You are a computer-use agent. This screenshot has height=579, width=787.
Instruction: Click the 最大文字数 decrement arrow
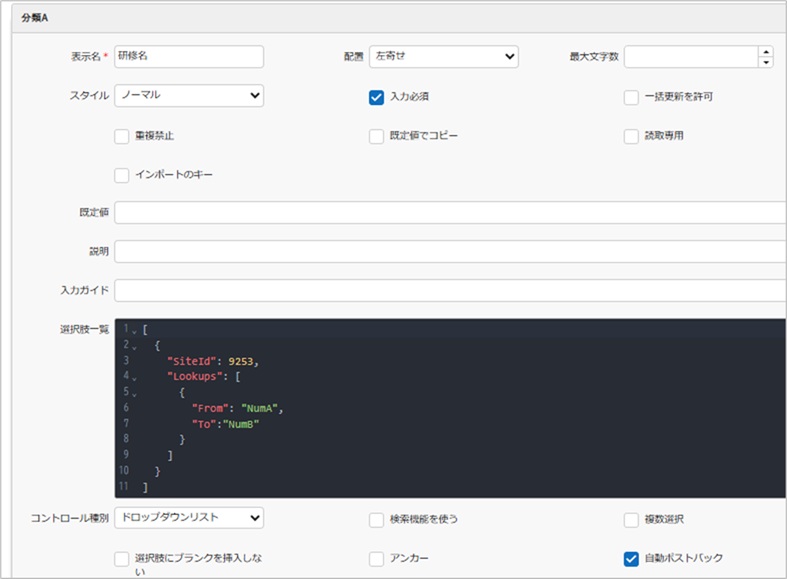point(766,62)
